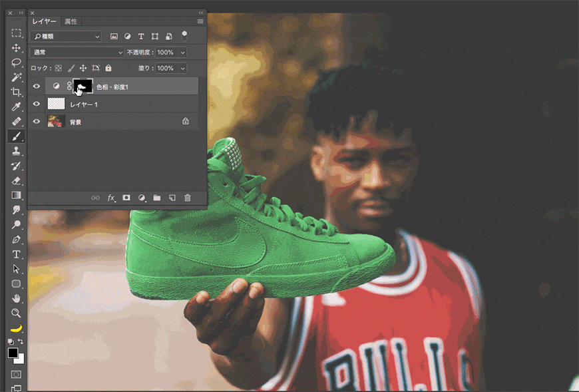
Task: Select the Rectangular Marquee tool
Action: [x=16, y=33]
